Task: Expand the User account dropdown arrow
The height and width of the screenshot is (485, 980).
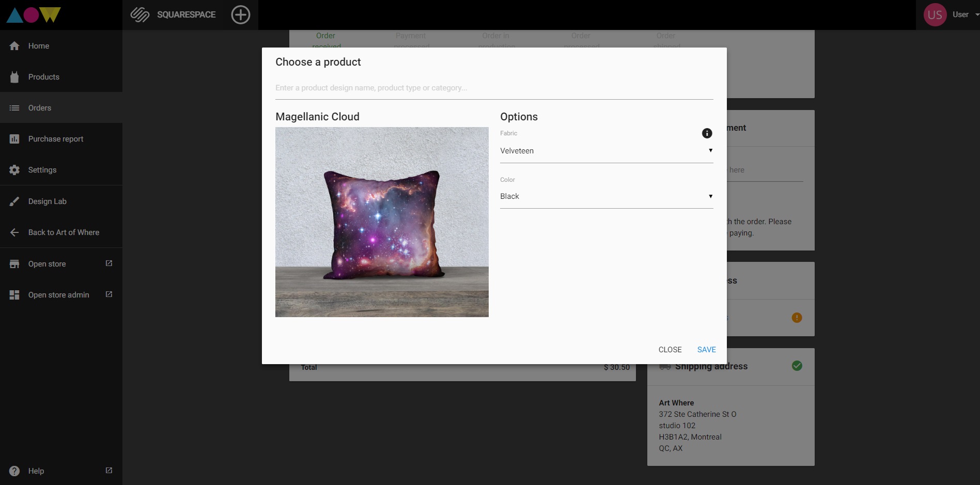Action: coord(977,14)
